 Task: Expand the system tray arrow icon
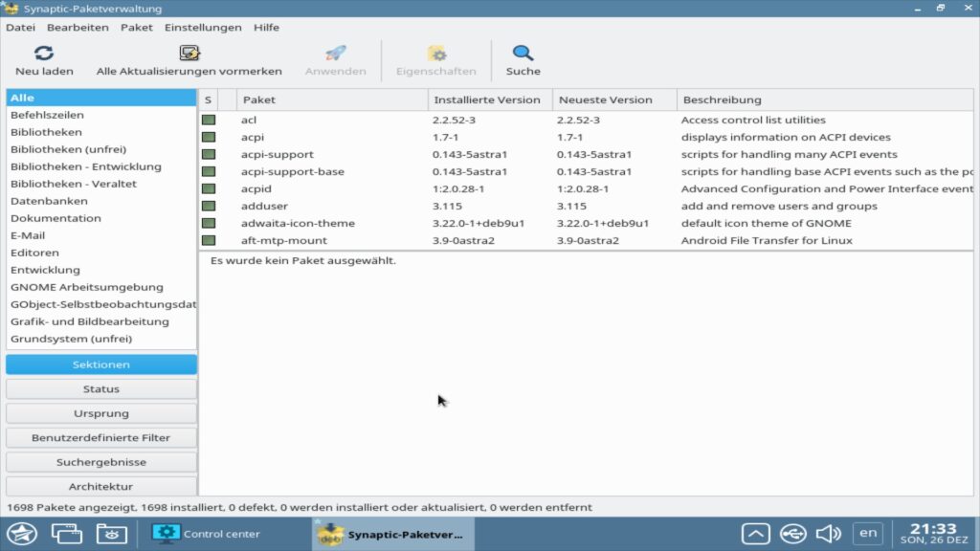[756, 534]
